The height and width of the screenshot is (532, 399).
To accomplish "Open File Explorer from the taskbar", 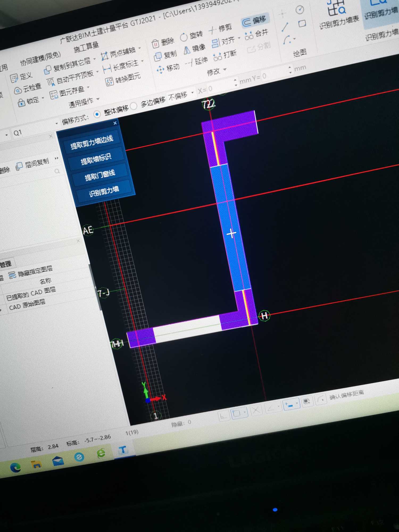I will pos(36,464).
